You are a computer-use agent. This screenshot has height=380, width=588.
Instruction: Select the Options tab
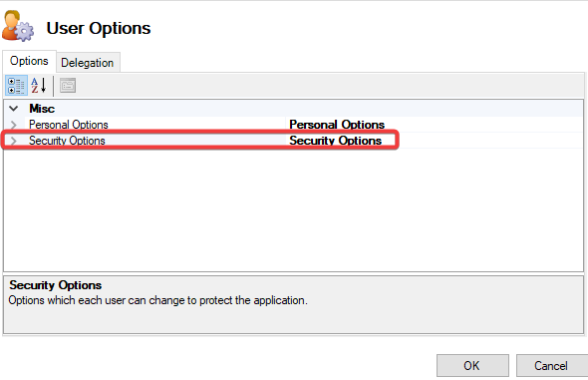pyautogui.click(x=29, y=61)
